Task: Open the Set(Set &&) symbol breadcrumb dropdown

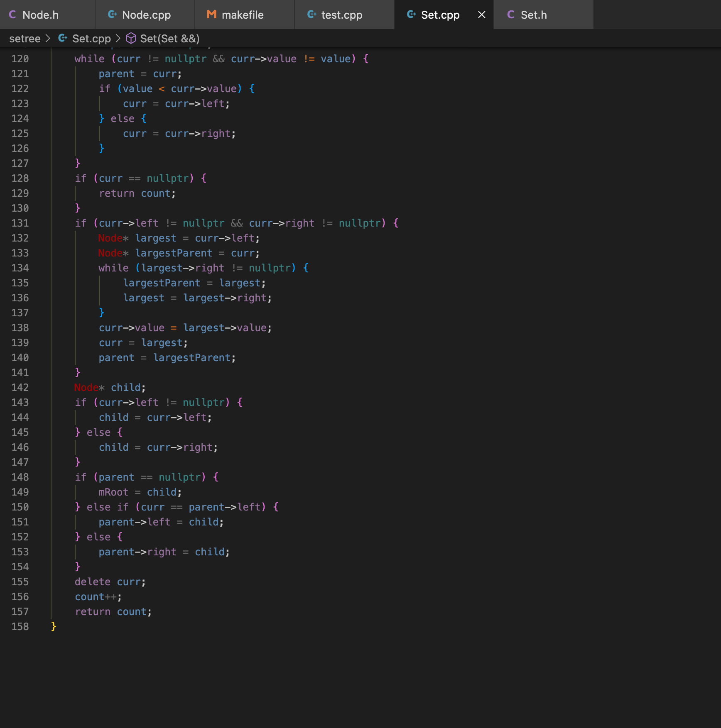Action: click(x=169, y=38)
